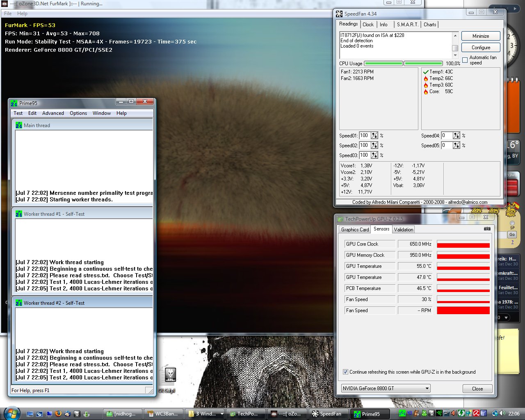Switch to SpeedFan Charts tab

[x=430, y=25]
